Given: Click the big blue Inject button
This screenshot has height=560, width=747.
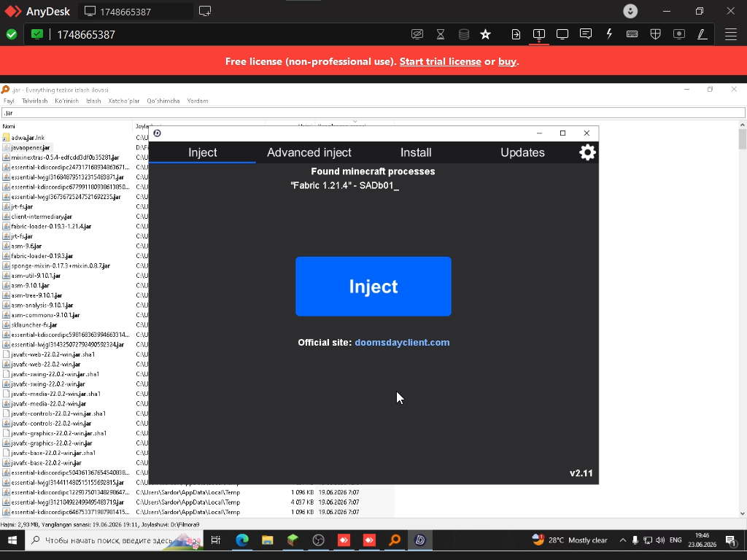Looking at the screenshot, I should point(373,286).
